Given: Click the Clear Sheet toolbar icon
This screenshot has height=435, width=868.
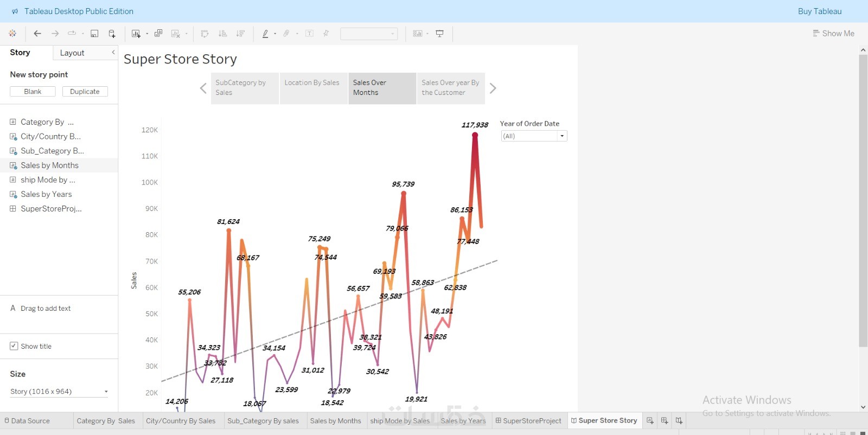Looking at the screenshot, I should point(175,34).
